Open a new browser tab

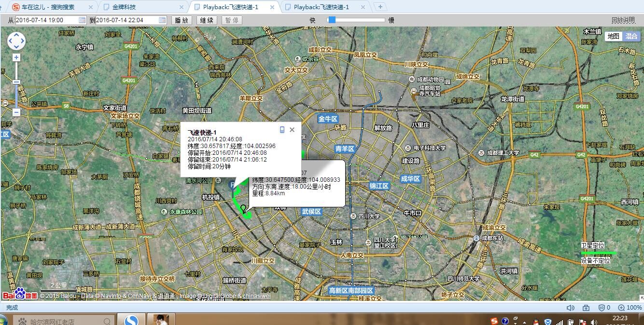[x=380, y=7]
